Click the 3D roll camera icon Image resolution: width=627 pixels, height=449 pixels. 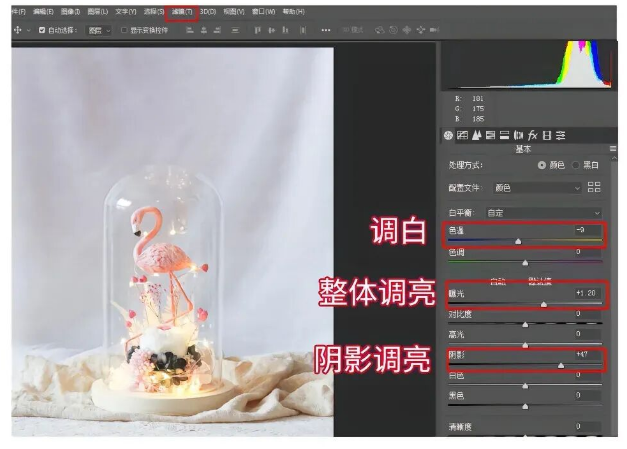coord(393,30)
